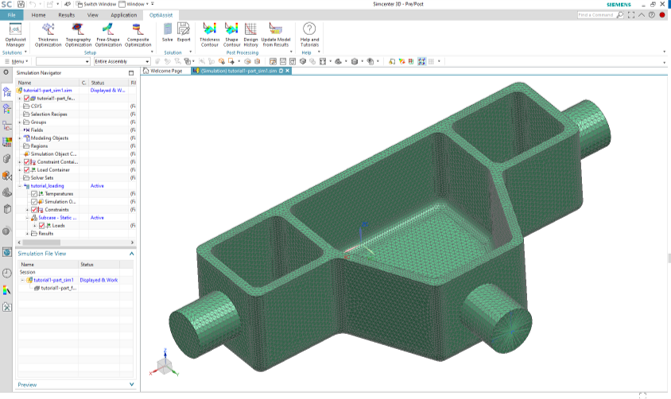Viewport: 671px width, 399px height.
Task: Open the Simulation Navigator sidebar tab
Action: pos(7,92)
